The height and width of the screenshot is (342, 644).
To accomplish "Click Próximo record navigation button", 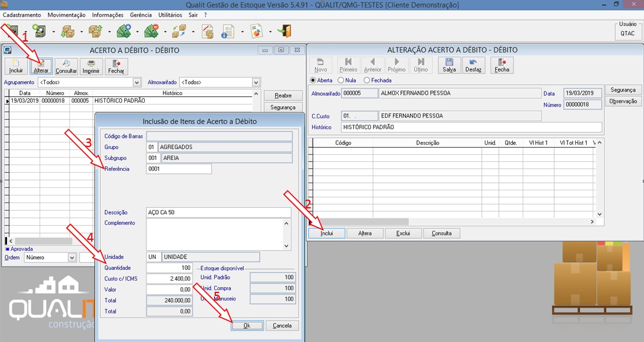I will [397, 65].
